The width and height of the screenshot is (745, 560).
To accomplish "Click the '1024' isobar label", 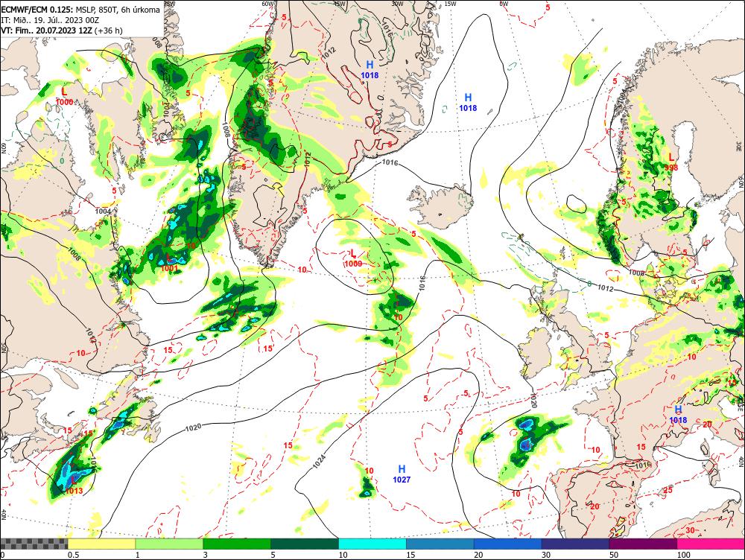I will pyautogui.click(x=320, y=462).
